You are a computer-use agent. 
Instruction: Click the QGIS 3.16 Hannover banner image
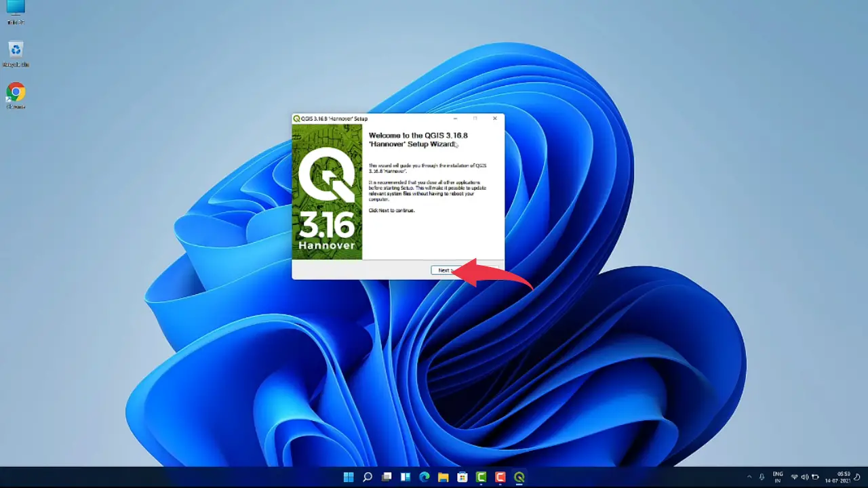click(327, 192)
